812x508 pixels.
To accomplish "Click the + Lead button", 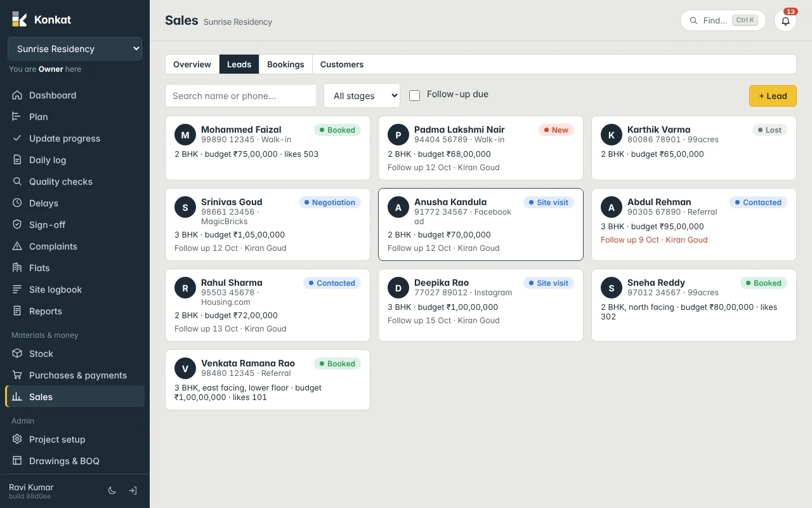I will tap(773, 96).
